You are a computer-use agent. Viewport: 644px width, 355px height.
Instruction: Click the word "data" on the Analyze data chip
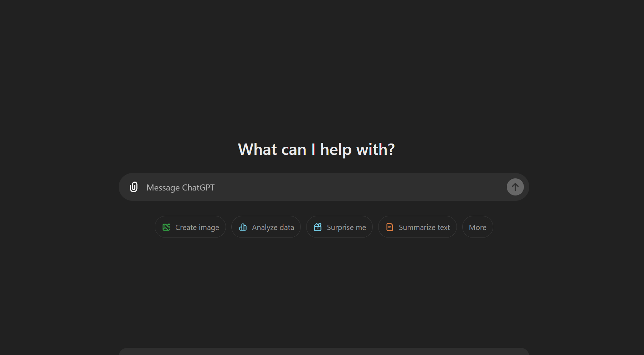(287, 228)
